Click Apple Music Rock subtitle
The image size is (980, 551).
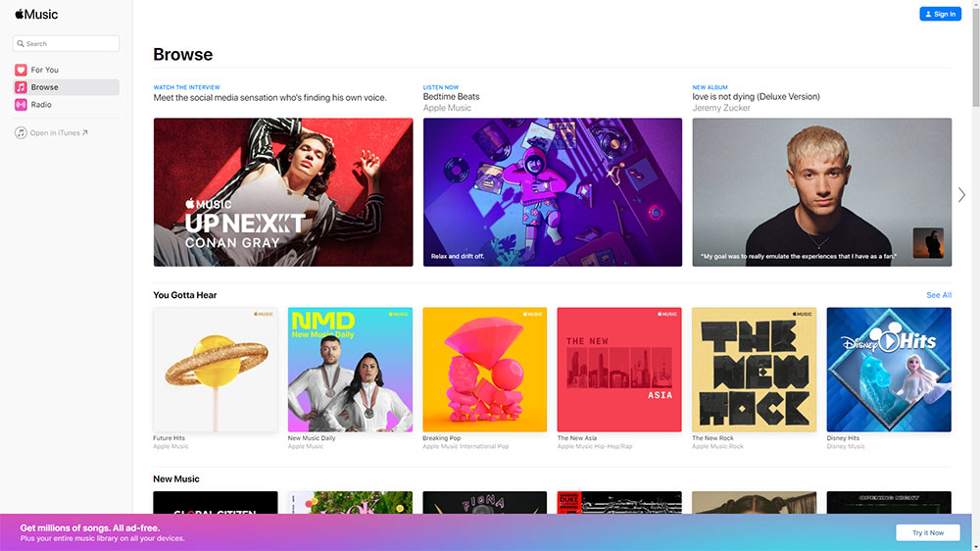[718, 446]
